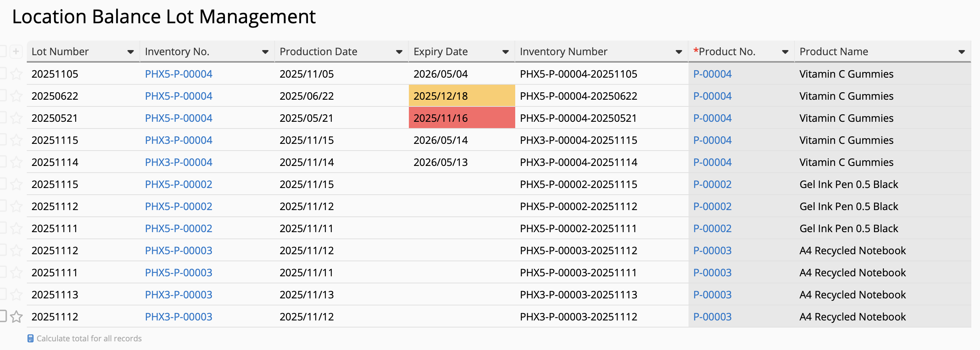Open PHX3-P-00004 link for lot 20251115
This screenshot has width=980, height=350.
178,140
